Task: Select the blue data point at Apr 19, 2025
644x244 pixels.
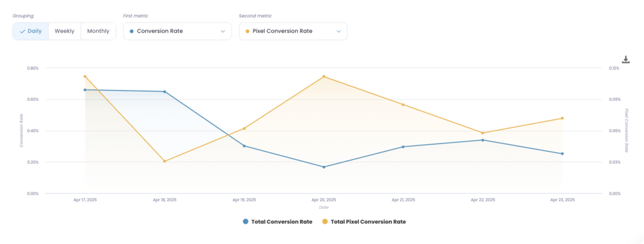Action: click(x=244, y=146)
